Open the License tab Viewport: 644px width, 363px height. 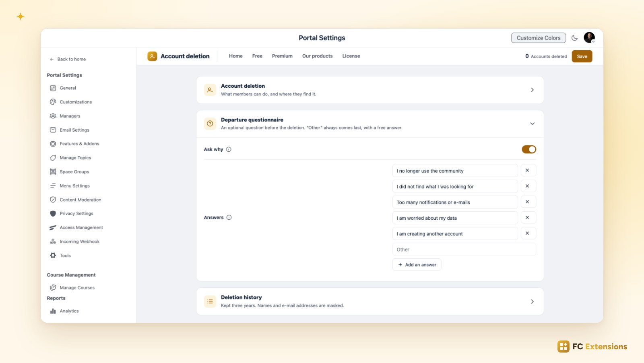351,56
